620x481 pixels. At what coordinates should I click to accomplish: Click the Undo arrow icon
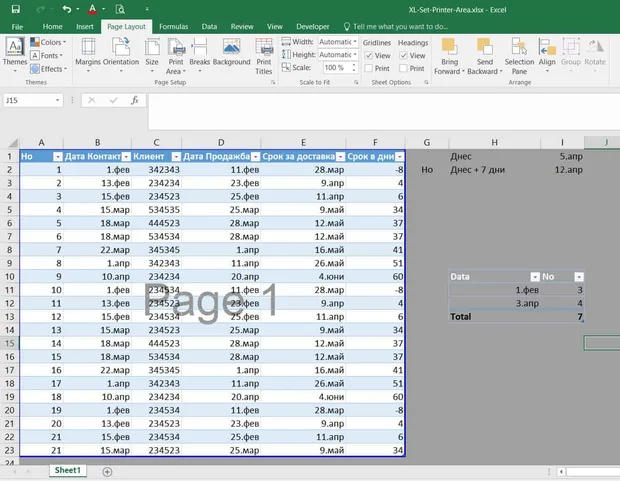[x=67, y=9]
